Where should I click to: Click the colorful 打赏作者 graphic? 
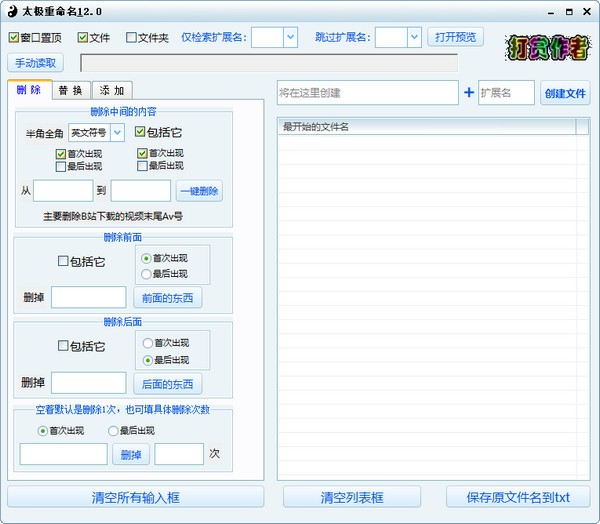click(x=546, y=46)
